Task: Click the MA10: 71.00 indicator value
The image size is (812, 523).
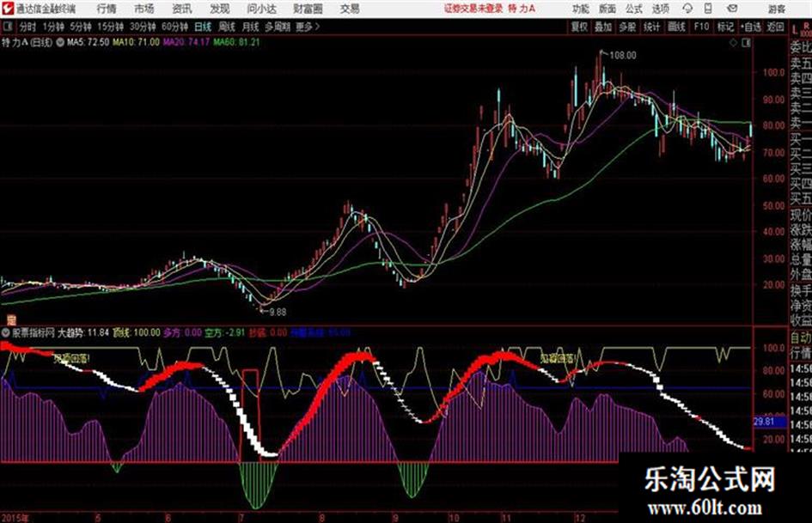Action: click(x=136, y=42)
